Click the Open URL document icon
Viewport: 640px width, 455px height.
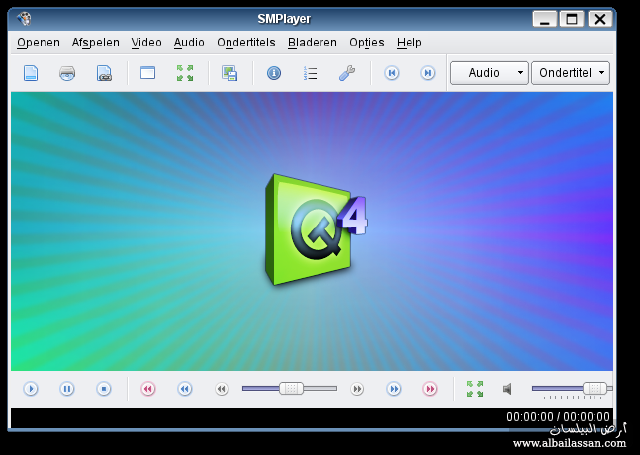(x=104, y=73)
